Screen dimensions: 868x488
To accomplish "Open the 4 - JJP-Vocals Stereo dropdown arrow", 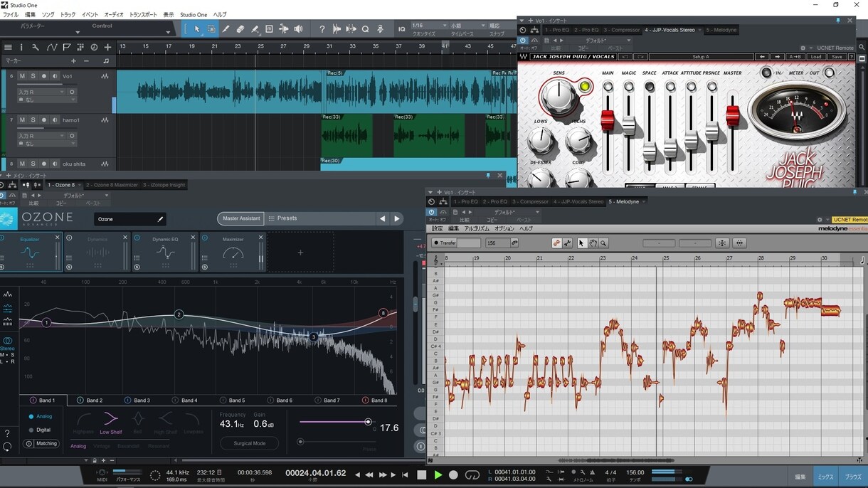I will click(x=699, y=30).
